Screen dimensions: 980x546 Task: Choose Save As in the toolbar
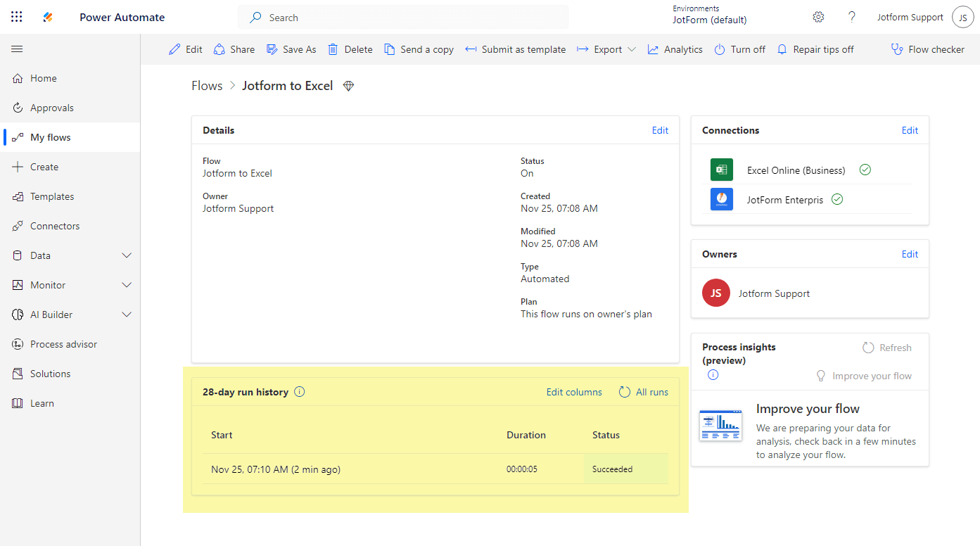[x=291, y=49]
